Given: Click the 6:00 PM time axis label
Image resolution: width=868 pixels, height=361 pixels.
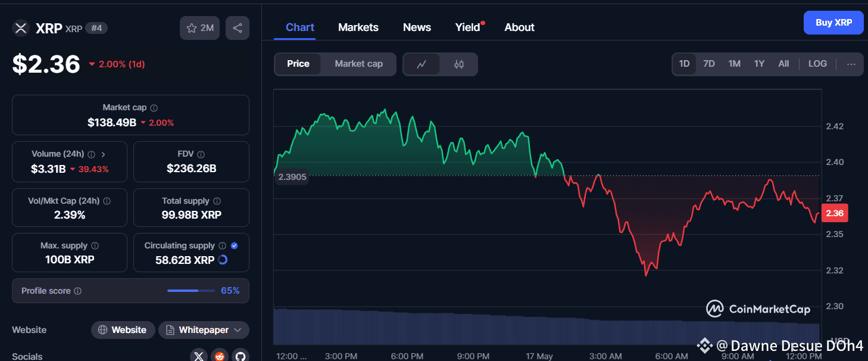Looking at the screenshot, I should pyautogui.click(x=407, y=356).
